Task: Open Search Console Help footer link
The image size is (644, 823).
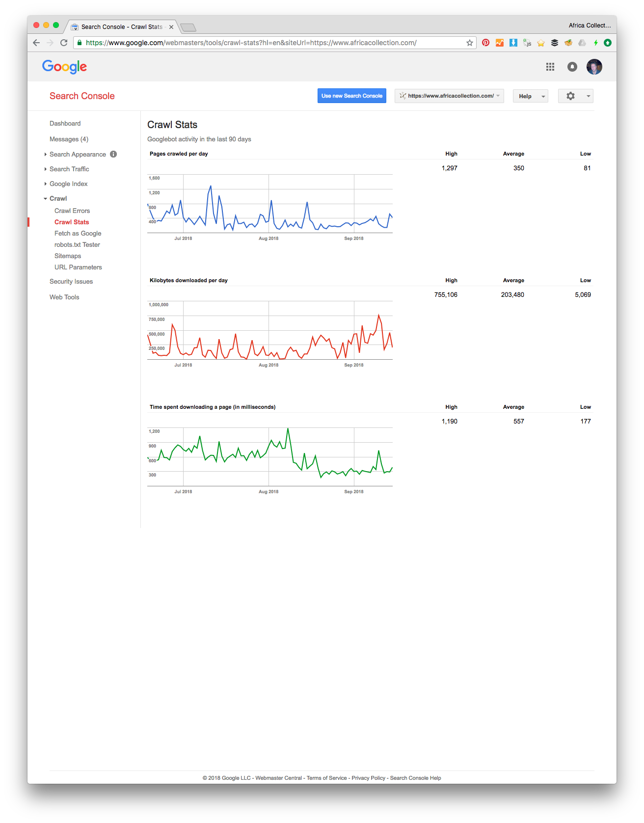Action: pos(416,778)
